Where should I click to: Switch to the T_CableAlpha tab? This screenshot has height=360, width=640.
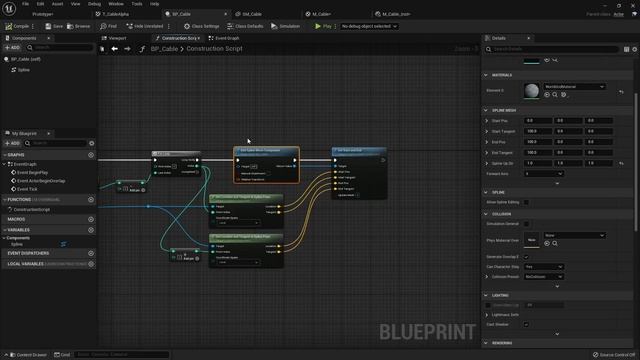coord(116,14)
